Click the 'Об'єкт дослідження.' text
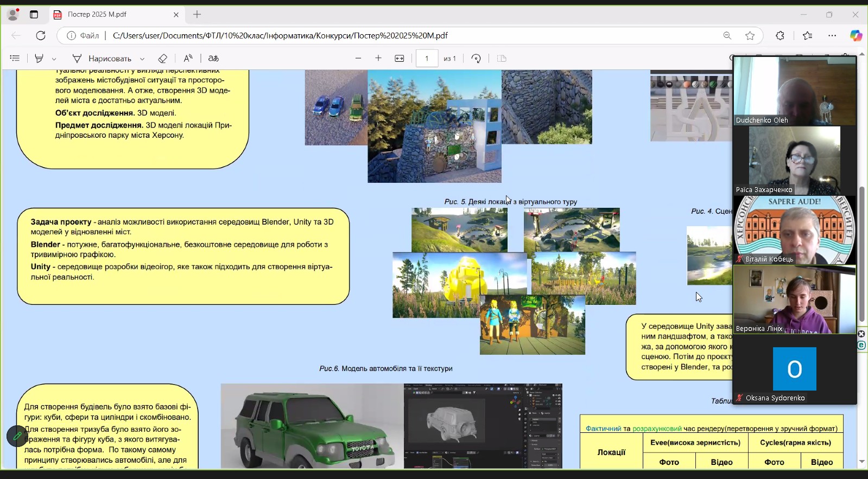The image size is (868, 479). tap(95, 113)
